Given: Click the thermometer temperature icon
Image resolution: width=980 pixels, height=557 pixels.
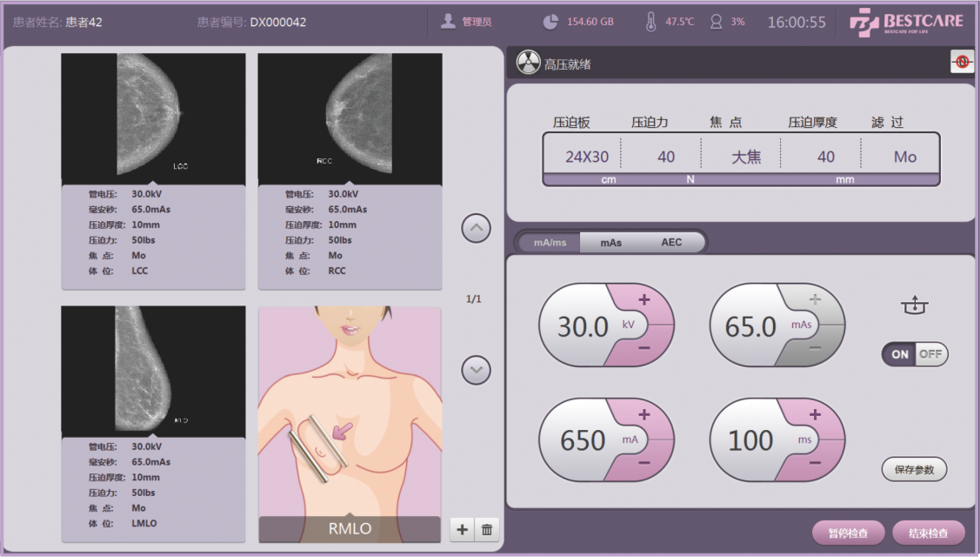Looking at the screenshot, I should click(x=650, y=22).
